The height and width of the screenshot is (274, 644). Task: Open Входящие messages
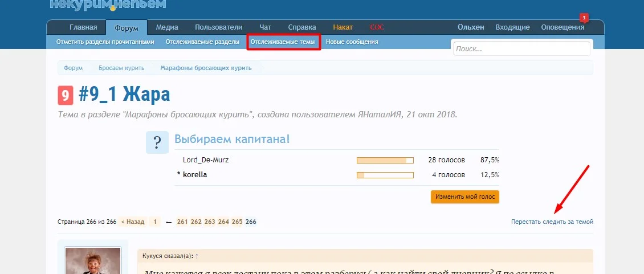coord(512,27)
